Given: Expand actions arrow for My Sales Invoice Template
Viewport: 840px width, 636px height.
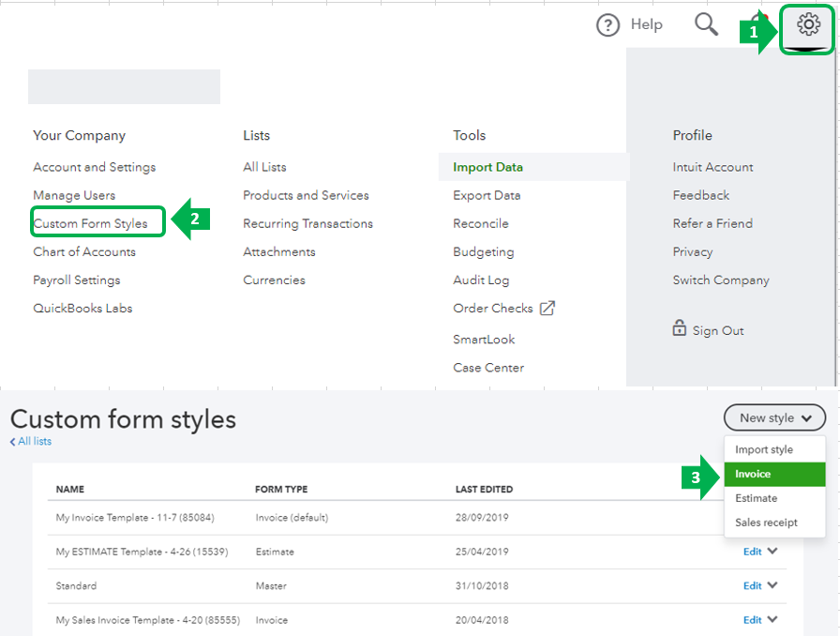Looking at the screenshot, I should pos(772,619).
